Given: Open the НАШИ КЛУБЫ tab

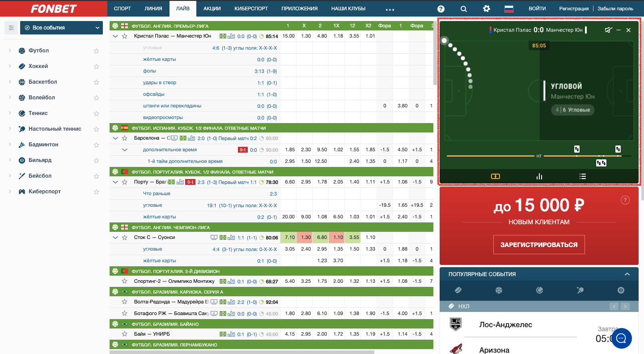Looking at the screenshot, I should tap(348, 9).
